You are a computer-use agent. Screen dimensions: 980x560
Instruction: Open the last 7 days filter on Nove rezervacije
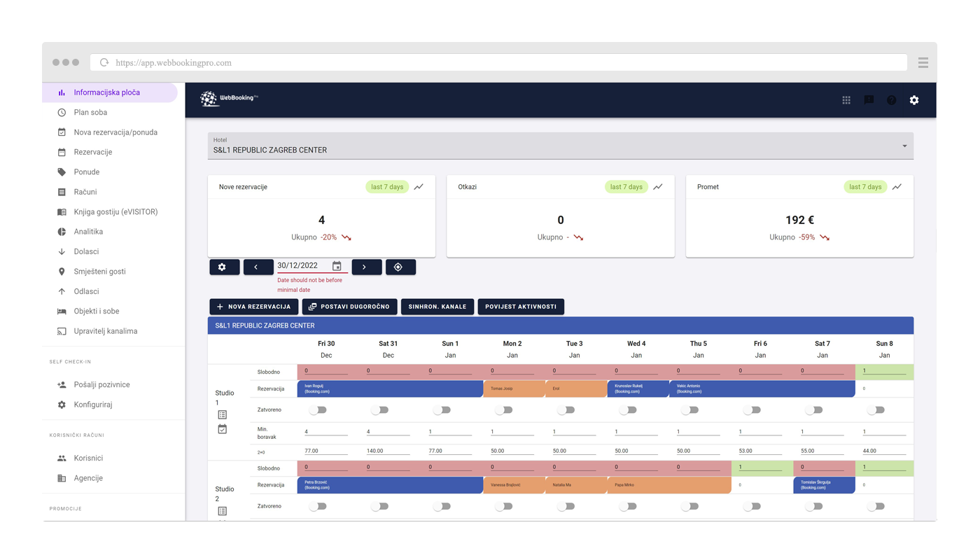(x=387, y=187)
